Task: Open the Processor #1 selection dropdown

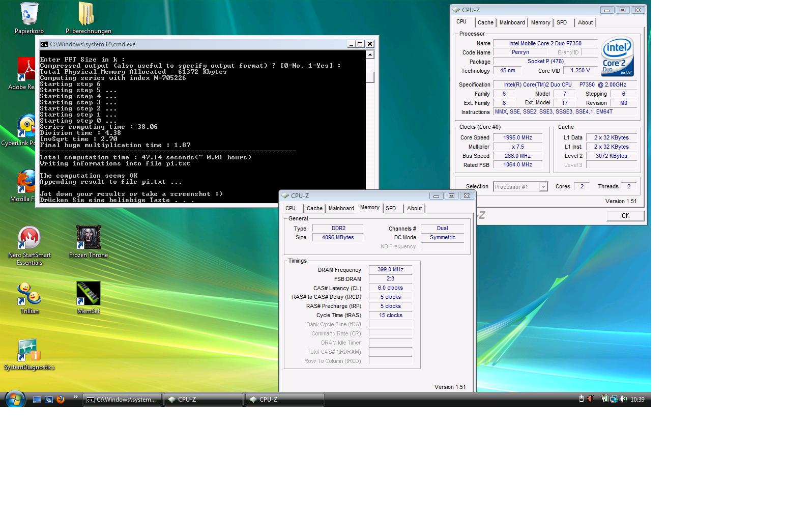Action: (x=520, y=187)
